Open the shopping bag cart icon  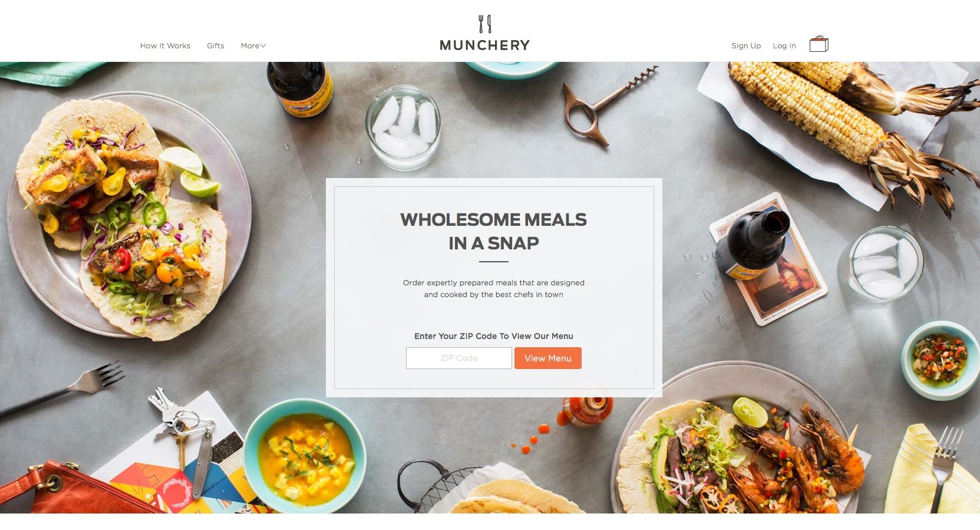819,44
